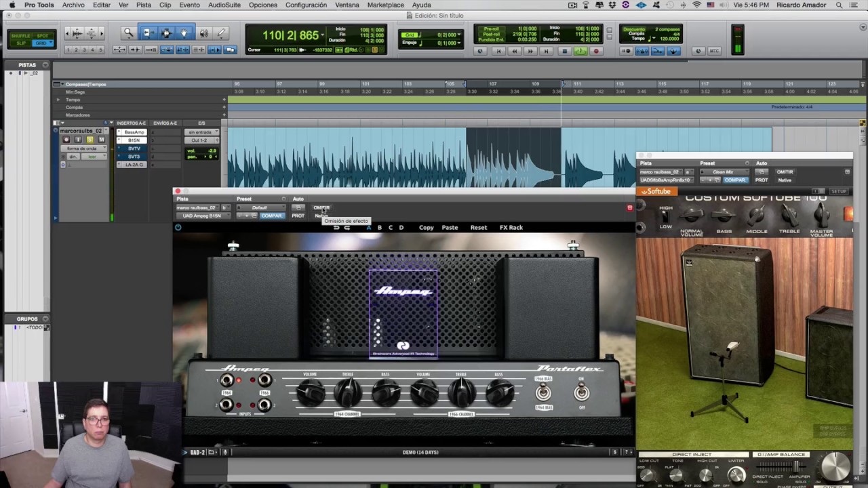Click Paste in UAD plugin toolbar
The height and width of the screenshot is (488, 868).
(x=450, y=228)
